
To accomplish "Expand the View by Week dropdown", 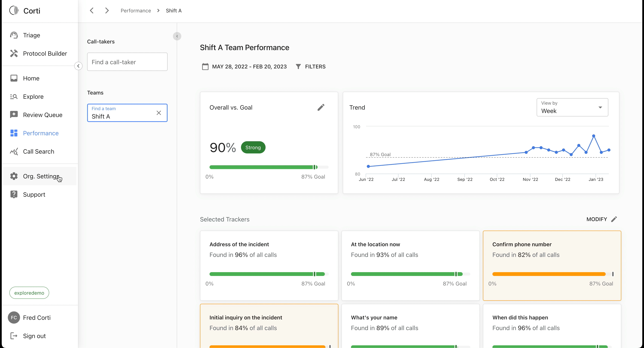I will pos(572,107).
